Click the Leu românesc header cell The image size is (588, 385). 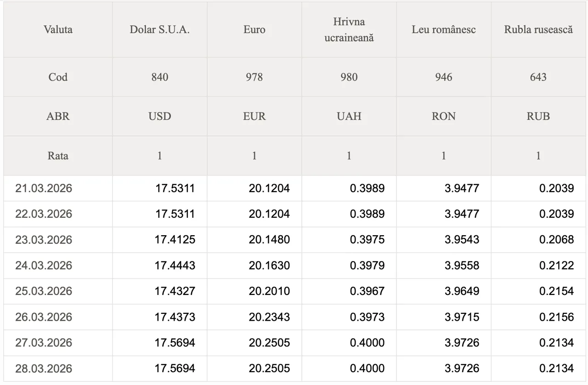pyautogui.click(x=443, y=30)
